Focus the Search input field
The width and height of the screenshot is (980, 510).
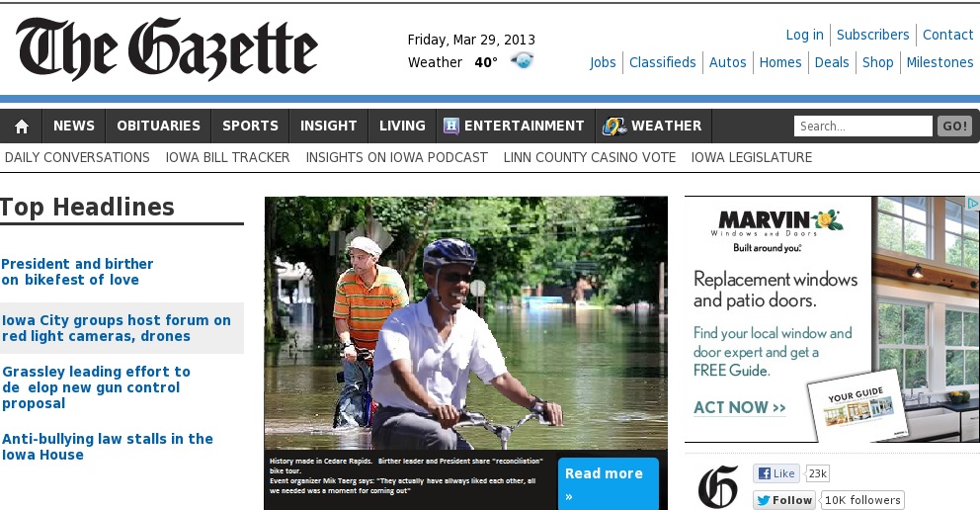[x=862, y=127]
